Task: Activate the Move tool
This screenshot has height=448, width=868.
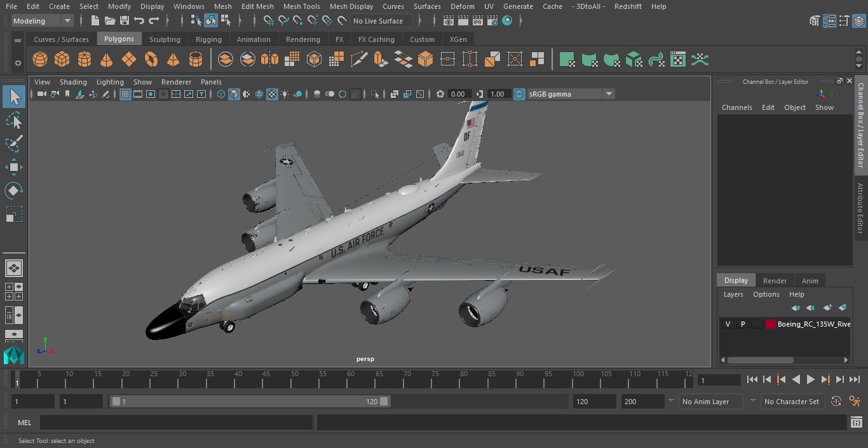Action: click(14, 168)
